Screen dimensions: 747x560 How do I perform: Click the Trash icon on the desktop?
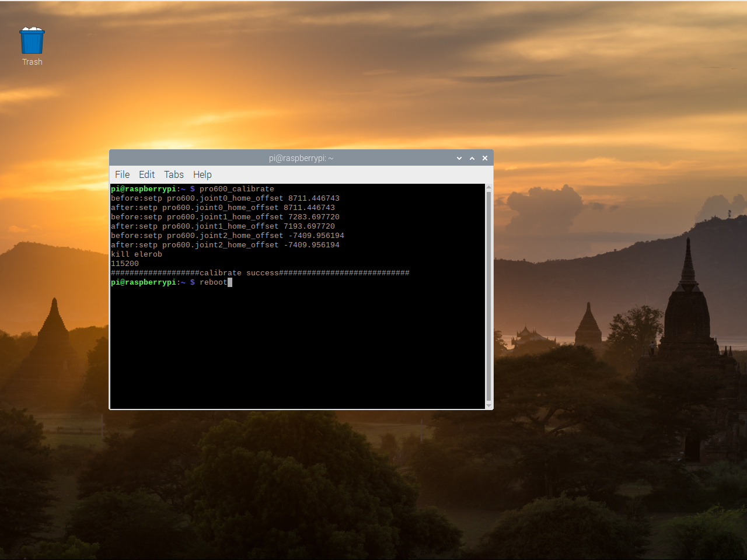pyautogui.click(x=32, y=40)
